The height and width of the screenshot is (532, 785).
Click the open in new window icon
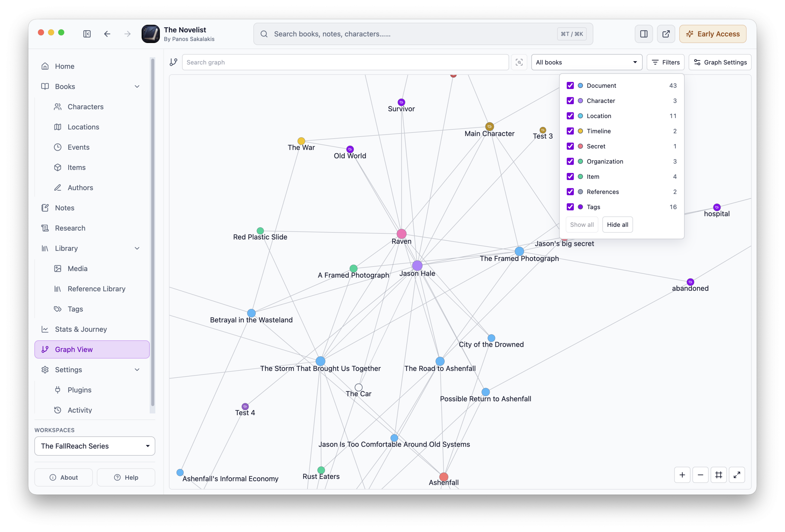[x=666, y=34]
